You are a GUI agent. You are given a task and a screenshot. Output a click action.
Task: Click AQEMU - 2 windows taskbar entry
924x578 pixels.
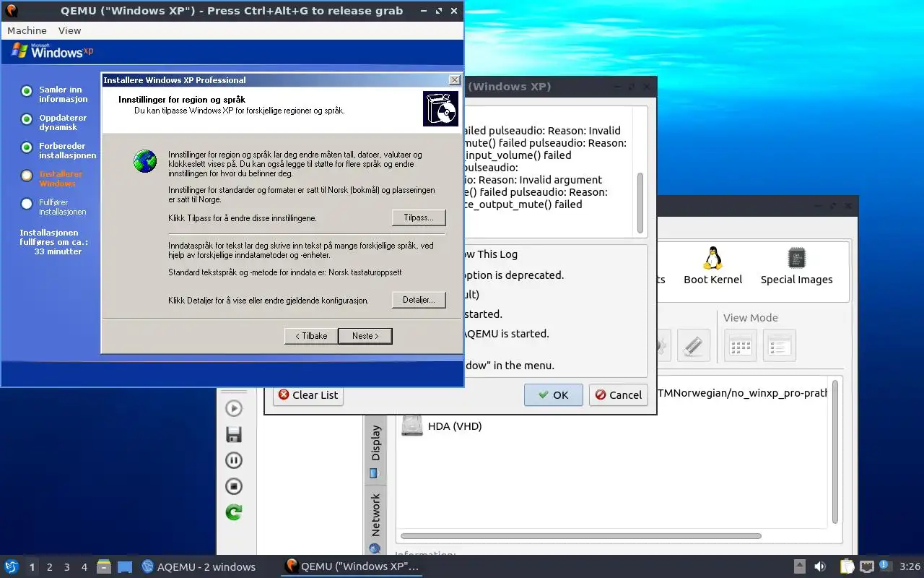(x=199, y=566)
